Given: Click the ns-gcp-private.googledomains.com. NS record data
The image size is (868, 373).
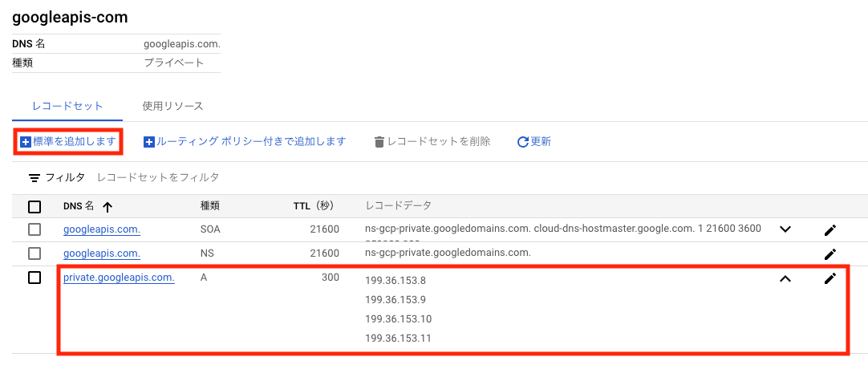Looking at the screenshot, I should 448,253.
